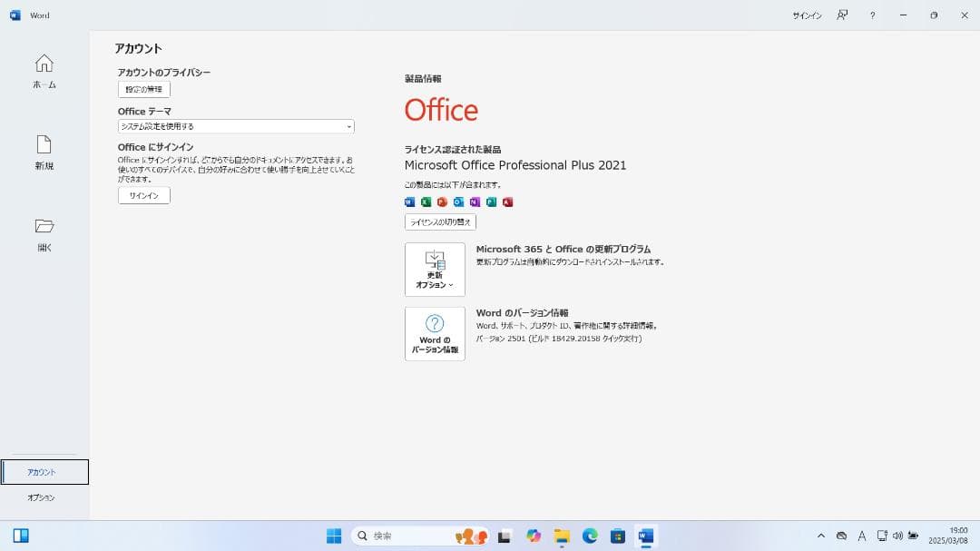The image size is (980, 551).
Task: Click the help question mark icon
Action: (x=873, y=15)
